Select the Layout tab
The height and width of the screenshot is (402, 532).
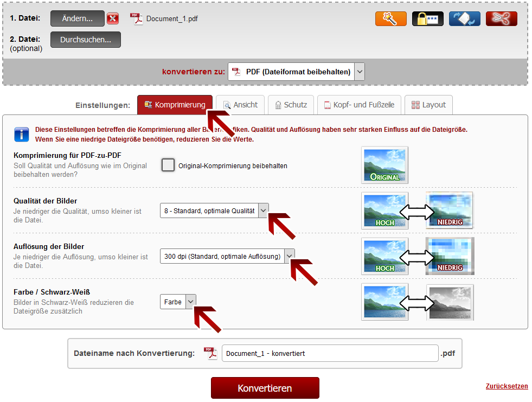tap(428, 105)
